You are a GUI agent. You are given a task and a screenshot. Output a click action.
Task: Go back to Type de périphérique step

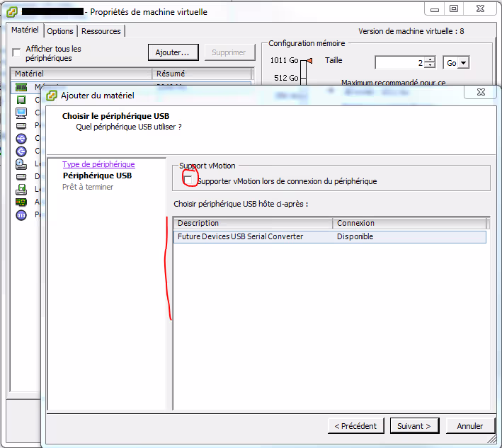98,164
